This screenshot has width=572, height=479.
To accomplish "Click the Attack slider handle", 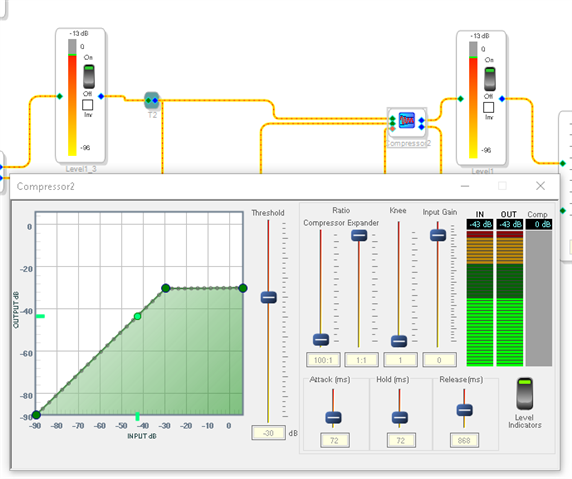I will coord(333,417).
